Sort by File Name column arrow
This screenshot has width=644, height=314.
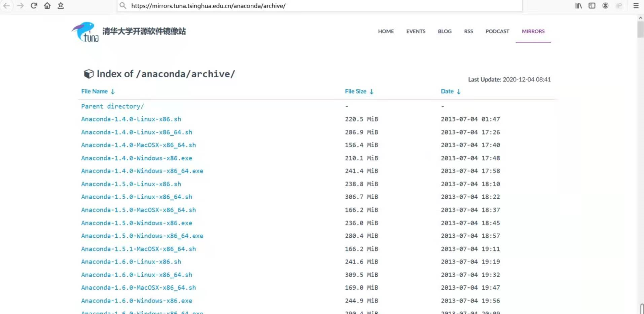pyautogui.click(x=113, y=91)
